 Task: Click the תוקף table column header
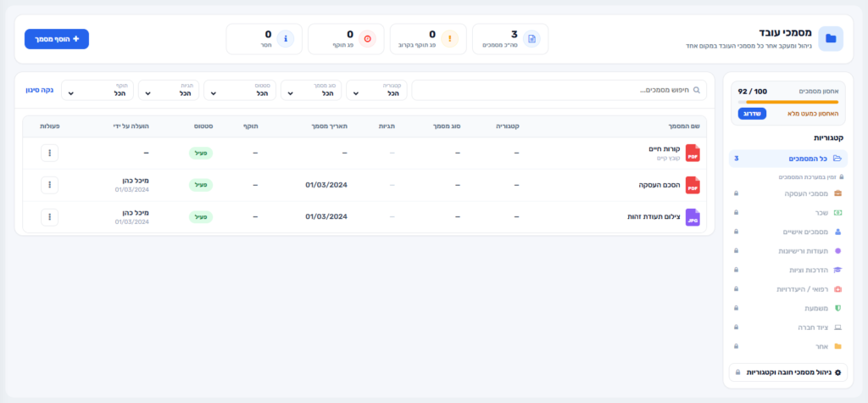pos(251,126)
